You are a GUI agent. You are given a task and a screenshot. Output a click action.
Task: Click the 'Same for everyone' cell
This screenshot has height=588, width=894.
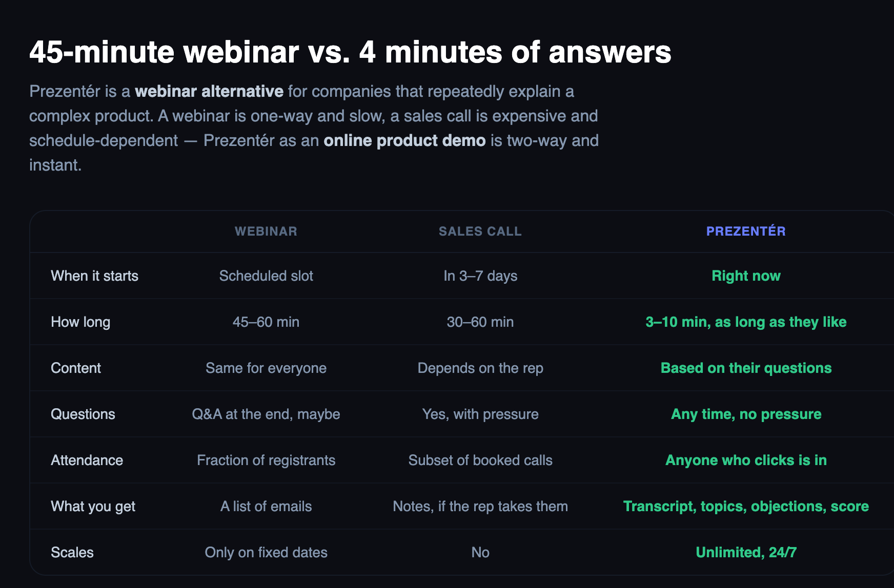[x=266, y=368]
